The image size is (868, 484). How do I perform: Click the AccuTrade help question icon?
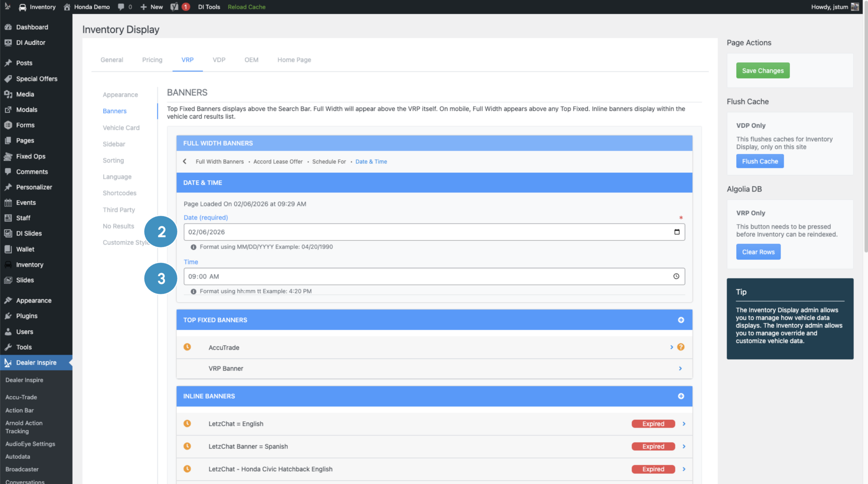(x=680, y=347)
